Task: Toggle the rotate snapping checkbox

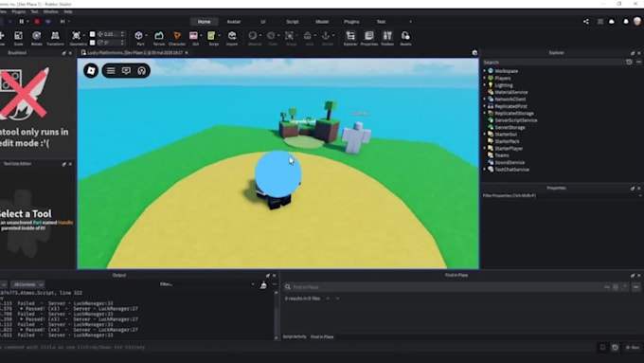Action: pos(93,43)
